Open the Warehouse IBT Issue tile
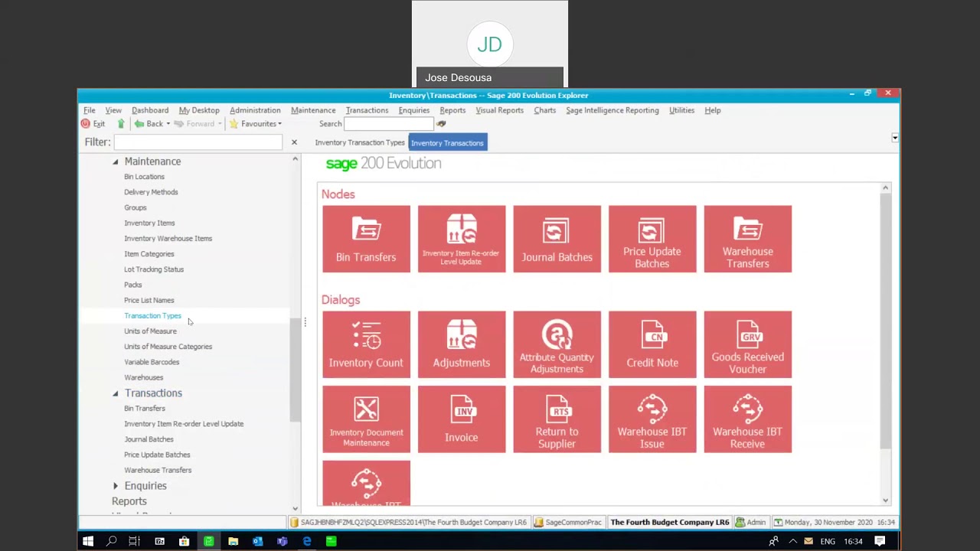980x551 pixels. coord(652,419)
